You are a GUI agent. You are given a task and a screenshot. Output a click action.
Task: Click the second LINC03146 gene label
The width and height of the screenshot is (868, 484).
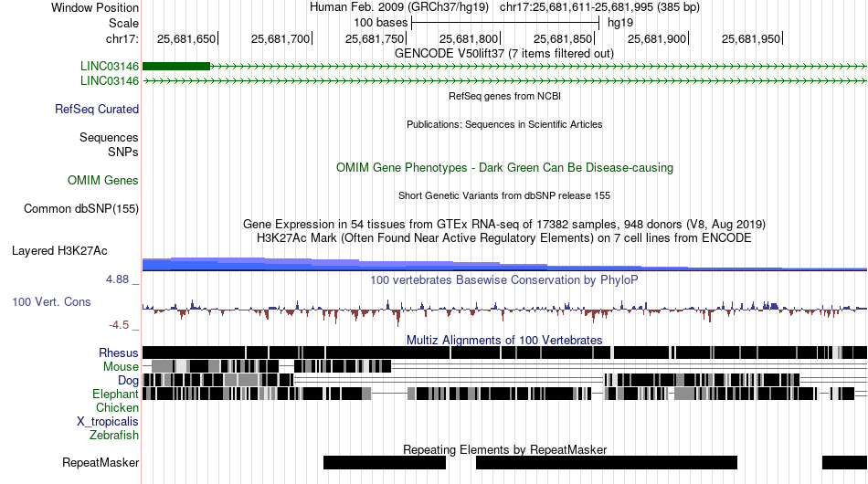point(110,80)
